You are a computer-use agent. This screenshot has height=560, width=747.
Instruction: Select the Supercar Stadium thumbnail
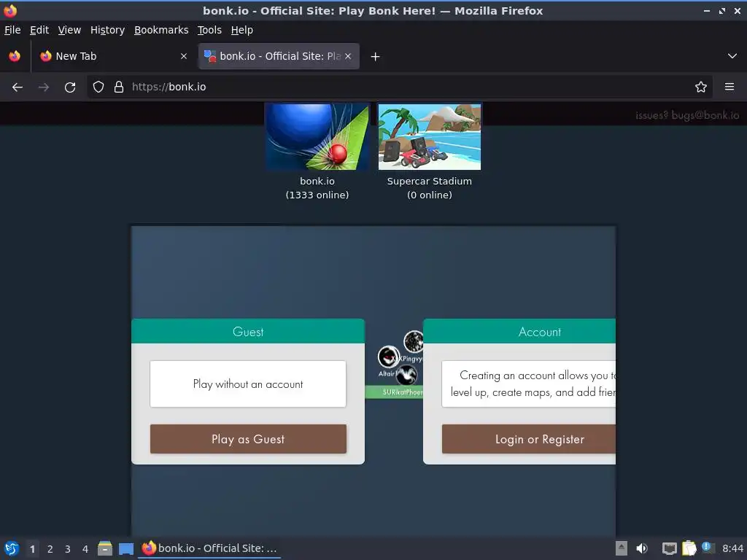pos(430,136)
